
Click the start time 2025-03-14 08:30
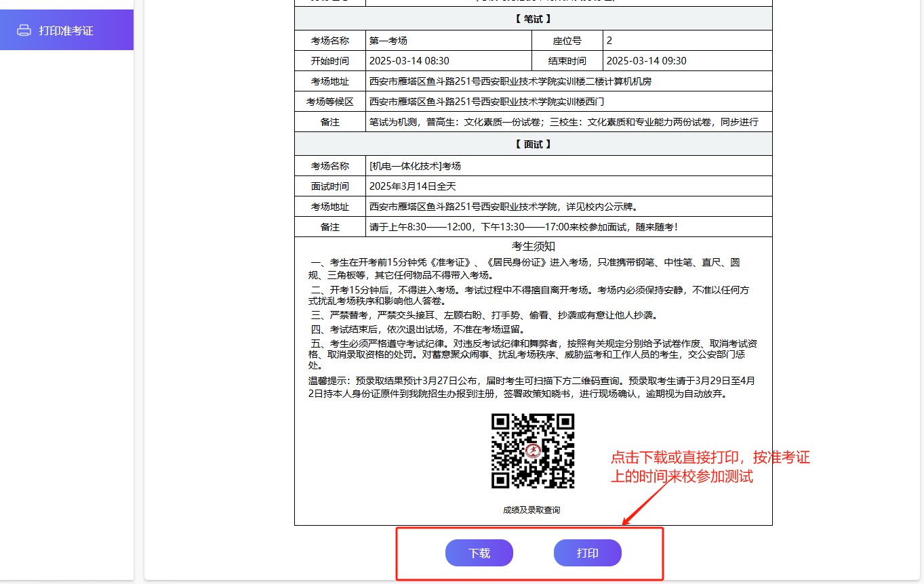pos(409,61)
